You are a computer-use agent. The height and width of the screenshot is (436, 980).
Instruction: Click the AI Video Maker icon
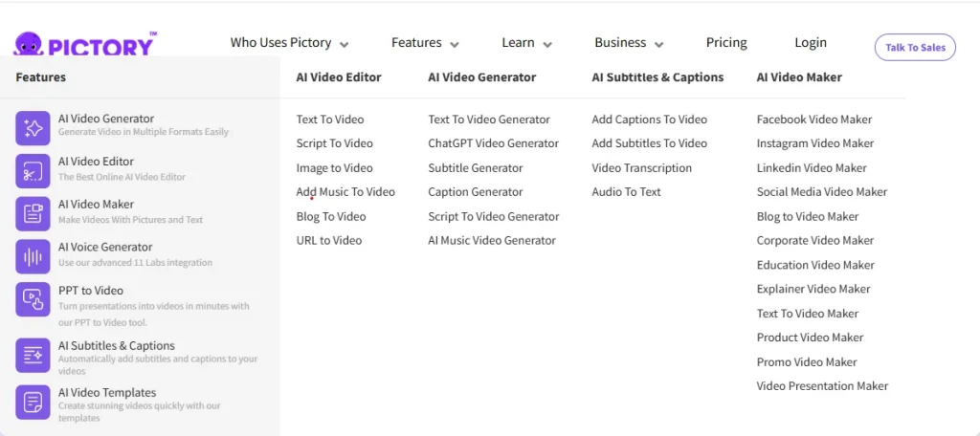point(33,214)
